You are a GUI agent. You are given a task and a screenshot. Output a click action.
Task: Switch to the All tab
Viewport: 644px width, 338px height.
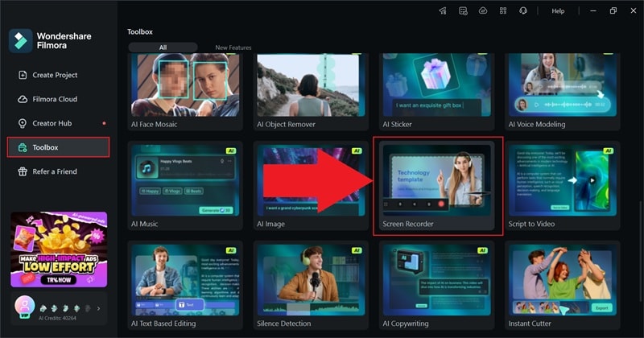point(163,47)
